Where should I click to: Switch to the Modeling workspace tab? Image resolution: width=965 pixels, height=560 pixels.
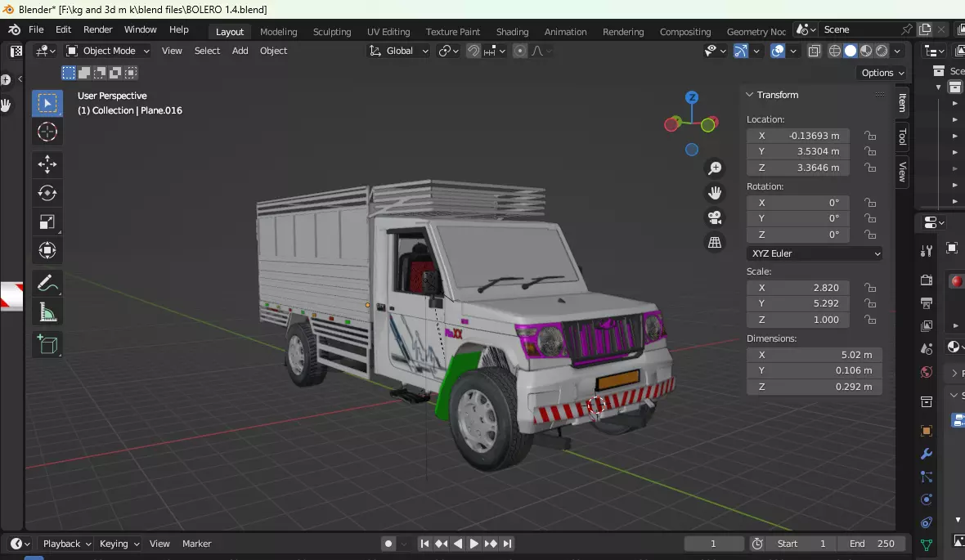[278, 32]
